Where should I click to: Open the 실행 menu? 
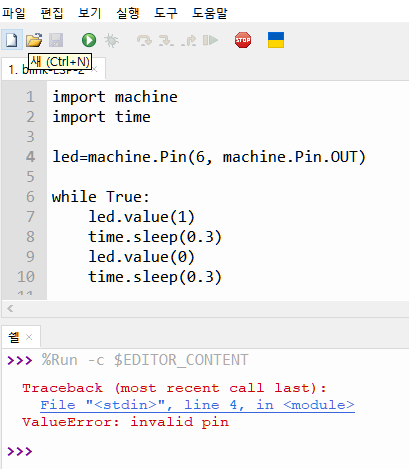(x=128, y=13)
